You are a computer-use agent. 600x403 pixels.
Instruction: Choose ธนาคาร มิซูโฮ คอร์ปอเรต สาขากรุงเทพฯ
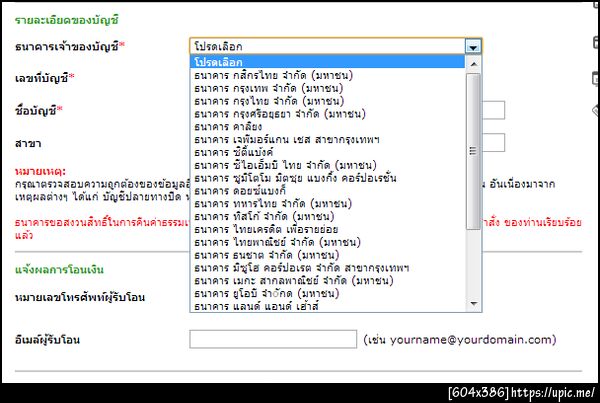(x=328, y=268)
